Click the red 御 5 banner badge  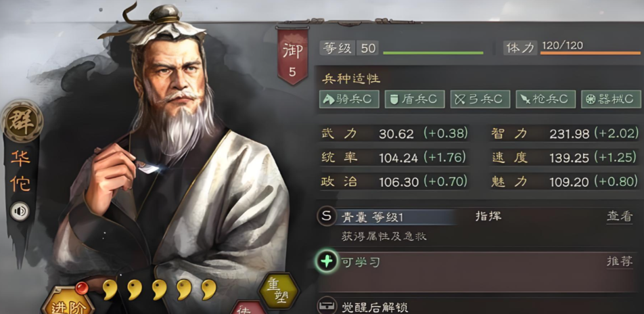pos(292,55)
